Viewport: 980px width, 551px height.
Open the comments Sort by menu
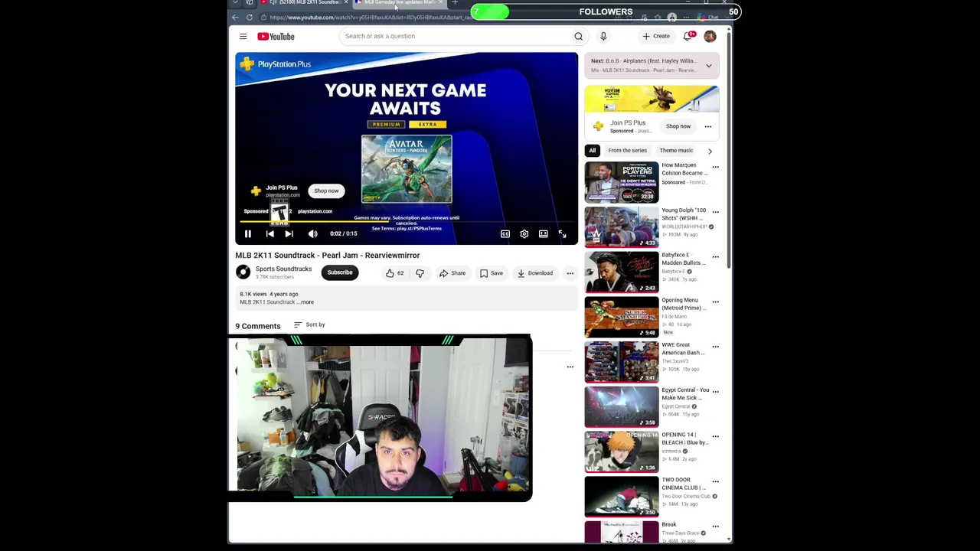[x=309, y=324]
